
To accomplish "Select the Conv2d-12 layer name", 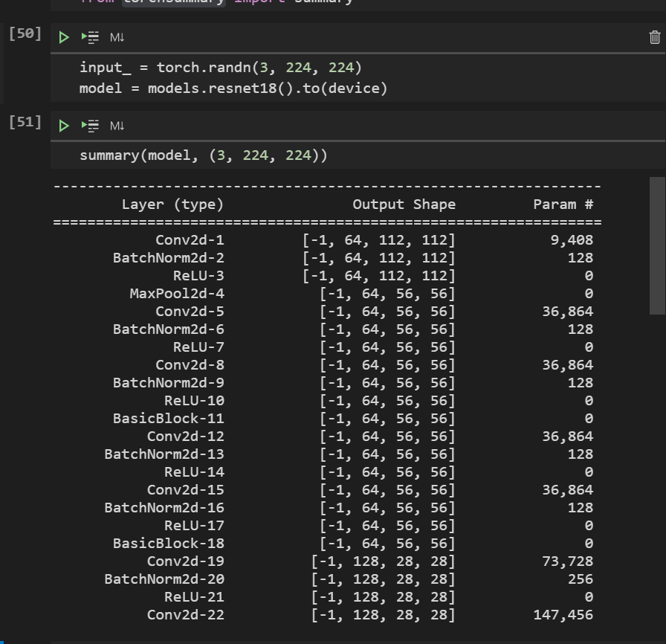I will [x=185, y=437].
